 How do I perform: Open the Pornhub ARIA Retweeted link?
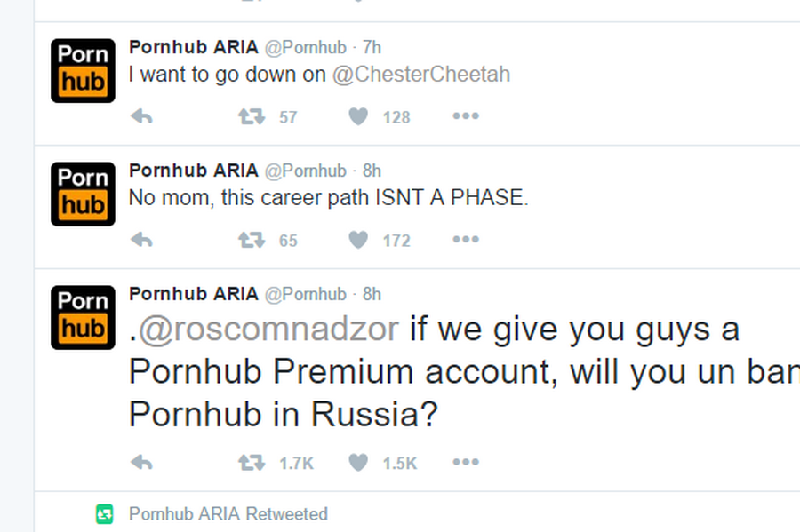click(228, 513)
